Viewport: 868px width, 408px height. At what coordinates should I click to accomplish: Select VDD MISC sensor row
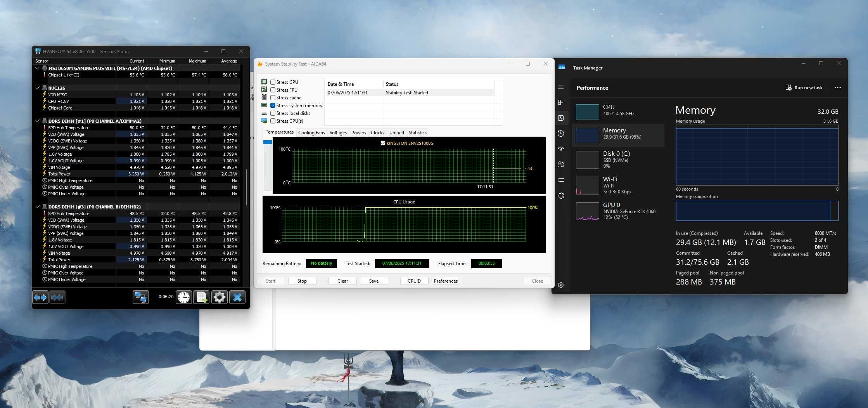[x=136, y=95]
